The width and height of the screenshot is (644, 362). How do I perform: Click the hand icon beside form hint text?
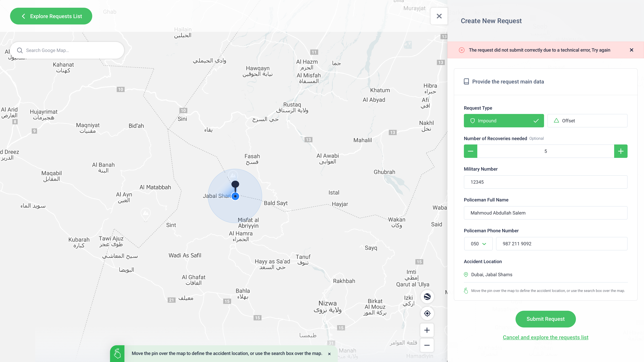tap(466, 291)
